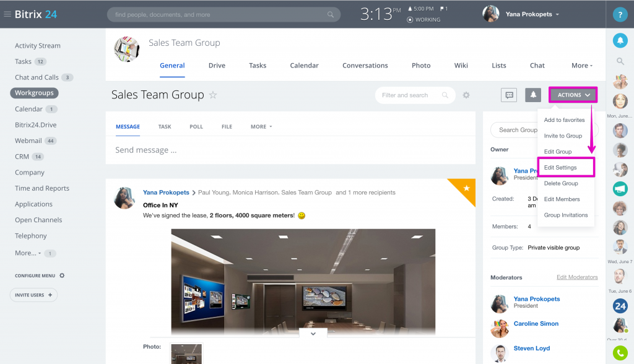Open Yana Prokopets profile photo in header

[490, 14]
